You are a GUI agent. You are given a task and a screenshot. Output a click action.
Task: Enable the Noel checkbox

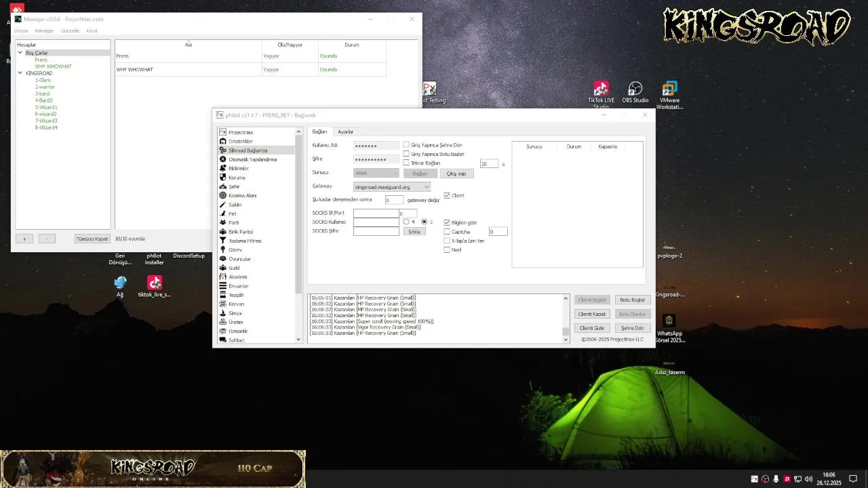point(447,249)
